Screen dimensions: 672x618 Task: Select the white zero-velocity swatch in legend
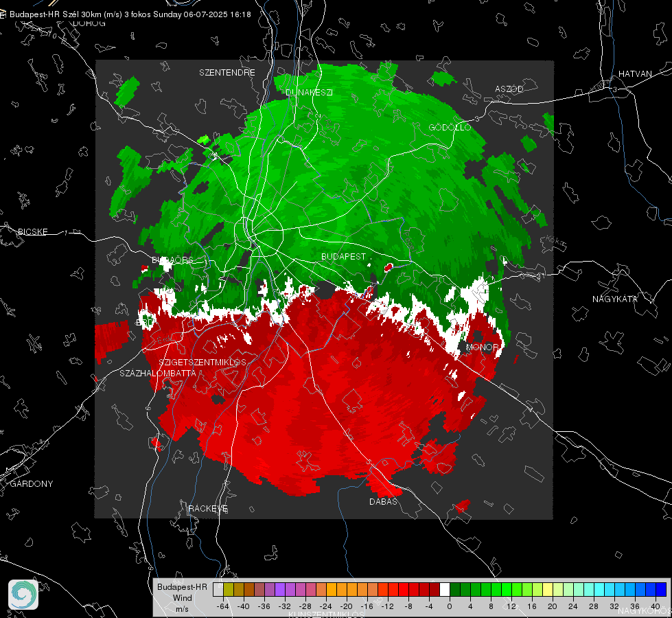tap(445, 589)
